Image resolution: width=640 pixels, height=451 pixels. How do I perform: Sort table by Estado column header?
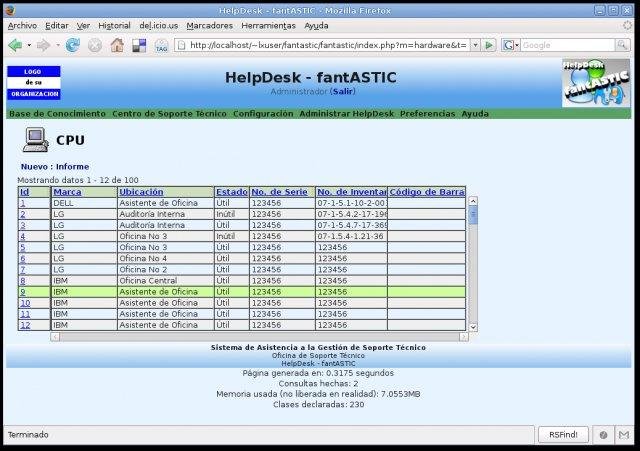pyautogui.click(x=232, y=192)
